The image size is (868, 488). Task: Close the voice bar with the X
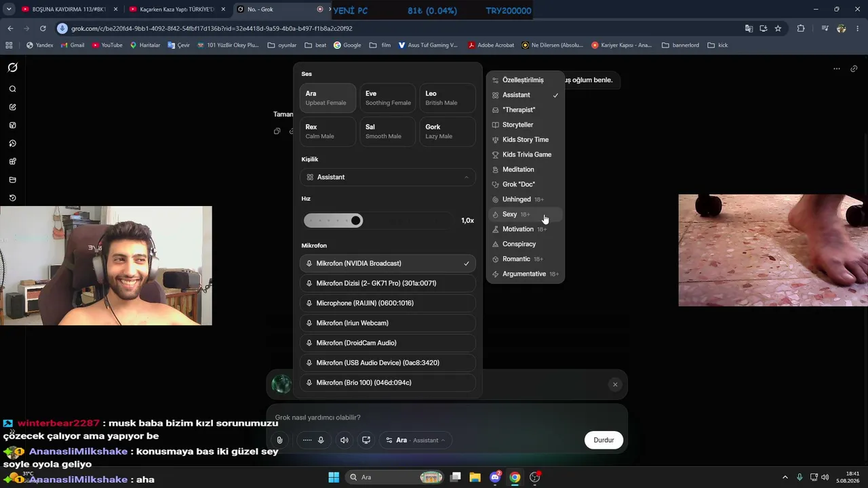click(615, 384)
